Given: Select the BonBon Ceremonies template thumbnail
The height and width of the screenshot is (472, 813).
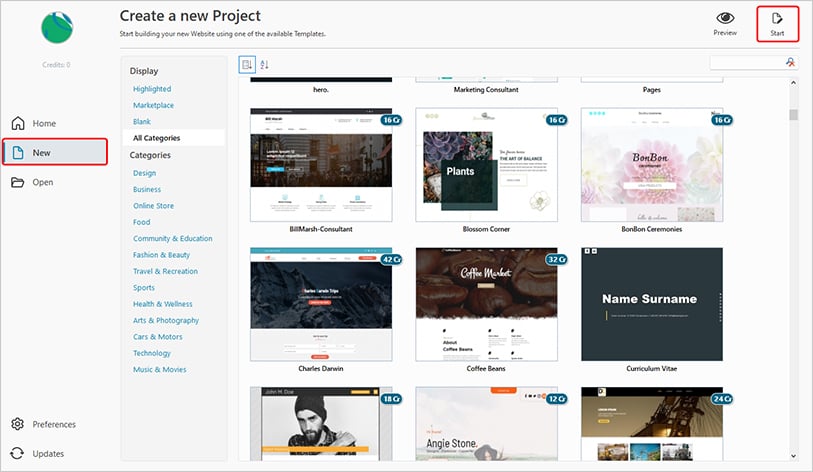Looking at the screenshot, I should [652, 165].
